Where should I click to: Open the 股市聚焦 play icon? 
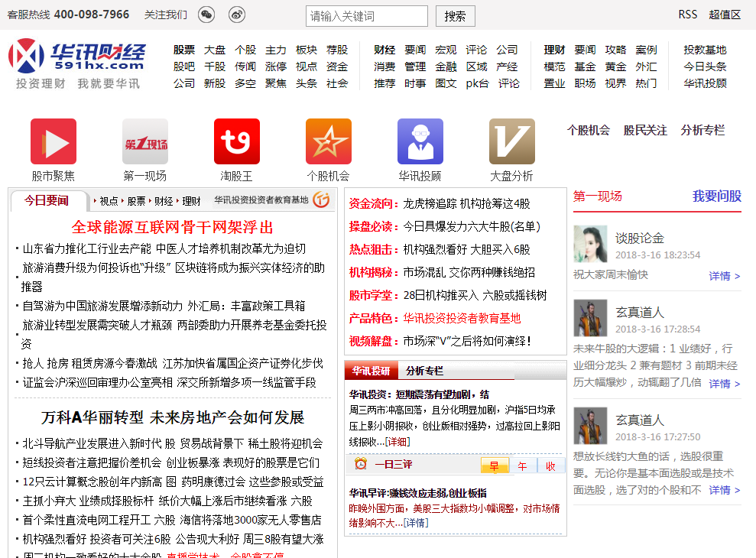tap(54, 141)
